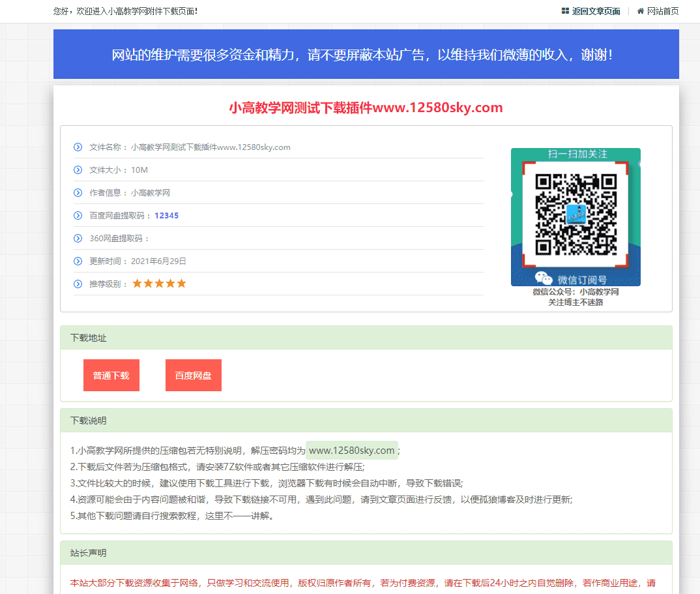Click the grid icon beside 返回文章页面
Viewport: 700px width, 594px height.
565,11
